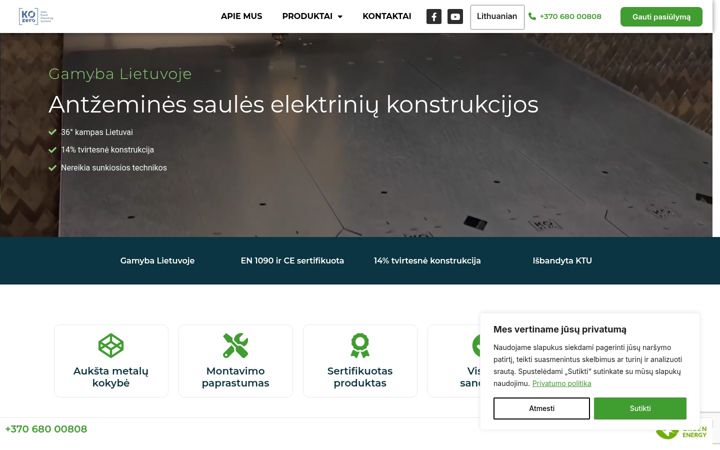Click EN 1090 ir CE sertifikuota text
Image resolution: width=720 pixels, height=450 pixels.
coord(292,261)
